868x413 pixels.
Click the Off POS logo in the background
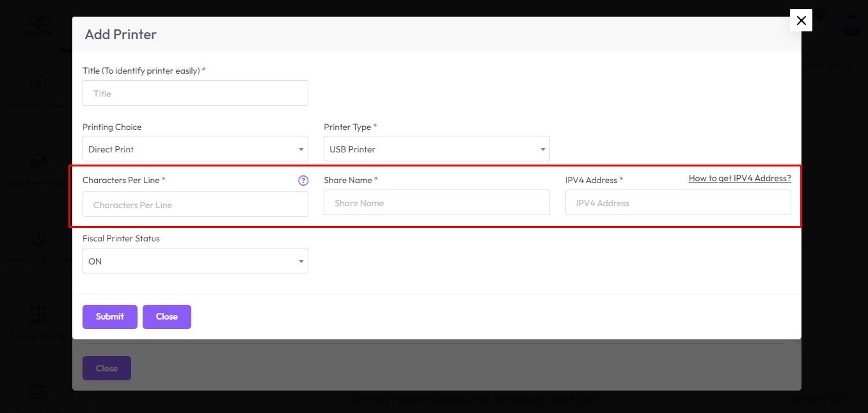(38, 26)
